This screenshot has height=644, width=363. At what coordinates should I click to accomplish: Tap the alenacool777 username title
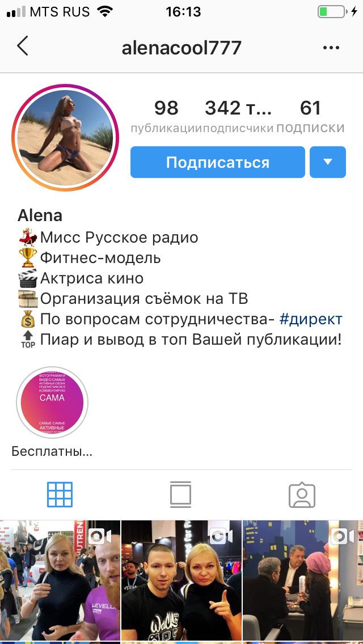181,48
